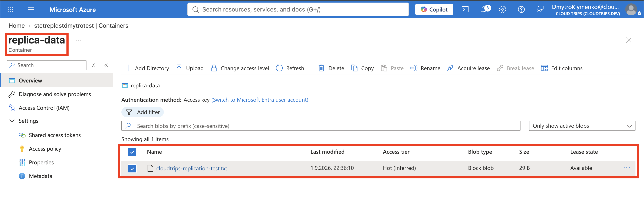
Task: Click the user account avatar
Action: pos(631,10)
